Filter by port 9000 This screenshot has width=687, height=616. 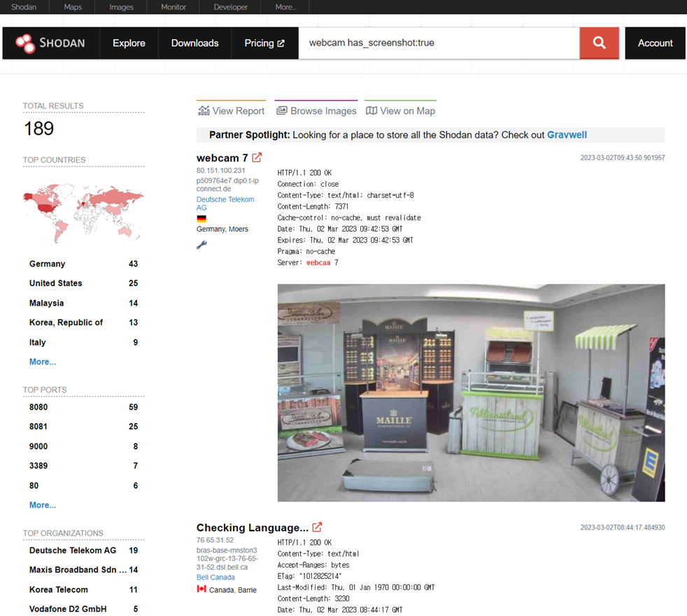(83, 447)
